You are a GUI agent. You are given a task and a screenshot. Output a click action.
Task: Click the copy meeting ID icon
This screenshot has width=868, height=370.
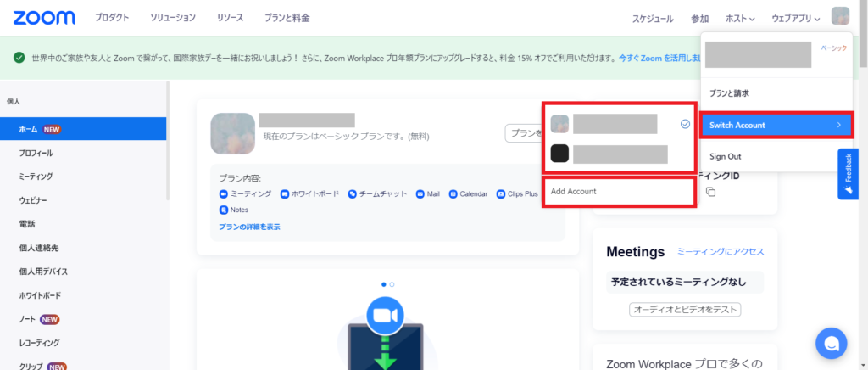[711, 192]
